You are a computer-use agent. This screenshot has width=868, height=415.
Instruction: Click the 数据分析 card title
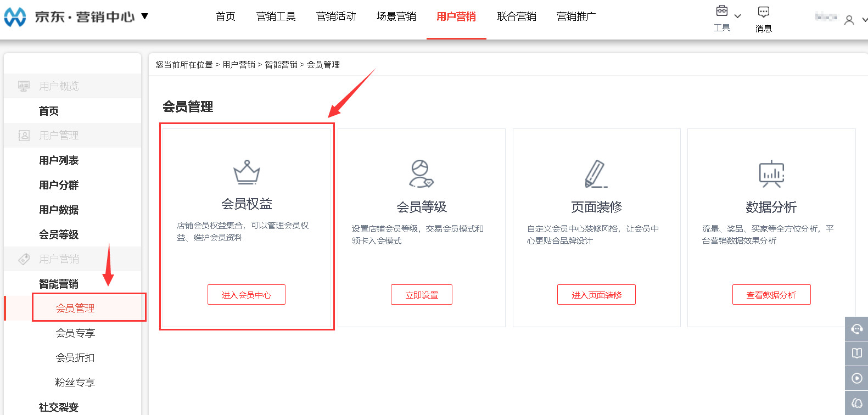tap(771, 207)
